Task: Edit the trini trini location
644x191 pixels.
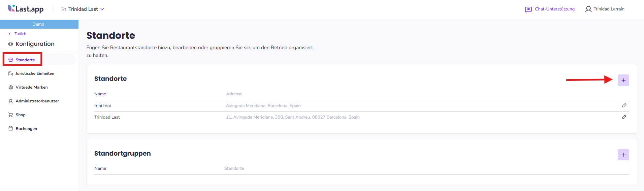Action: (624, 105)
